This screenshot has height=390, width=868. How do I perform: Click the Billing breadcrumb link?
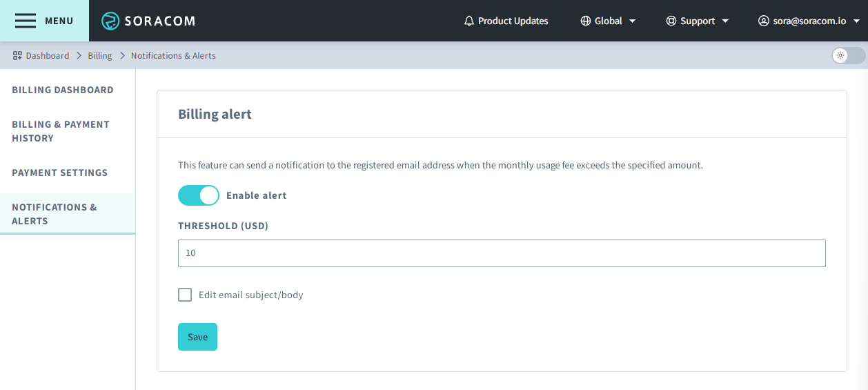pos(99,56)
